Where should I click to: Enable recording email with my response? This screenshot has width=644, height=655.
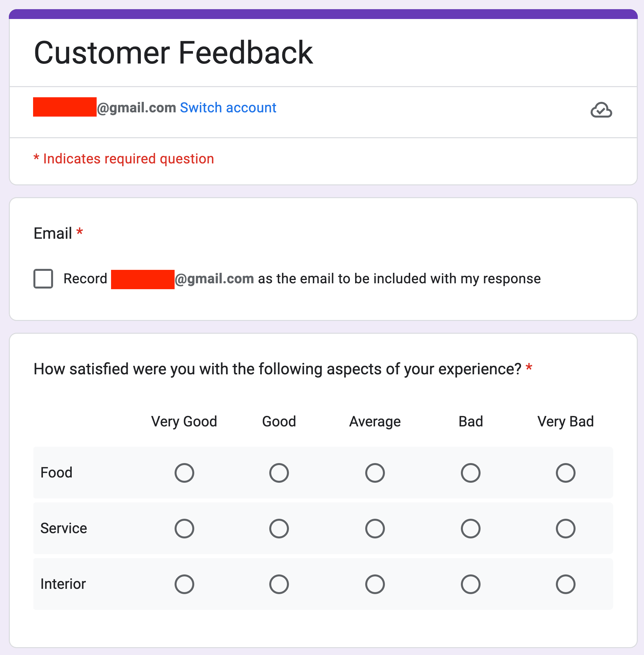[43, 279]
